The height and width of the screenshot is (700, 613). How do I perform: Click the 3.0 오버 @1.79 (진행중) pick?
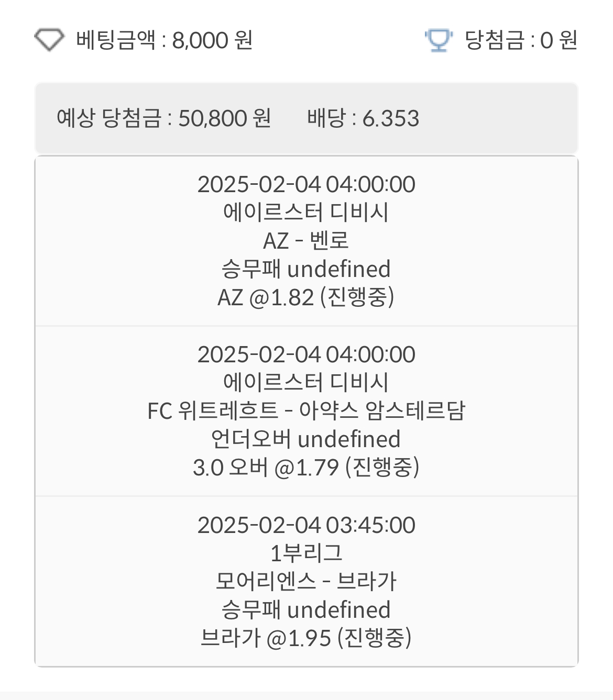coord(306,468)
